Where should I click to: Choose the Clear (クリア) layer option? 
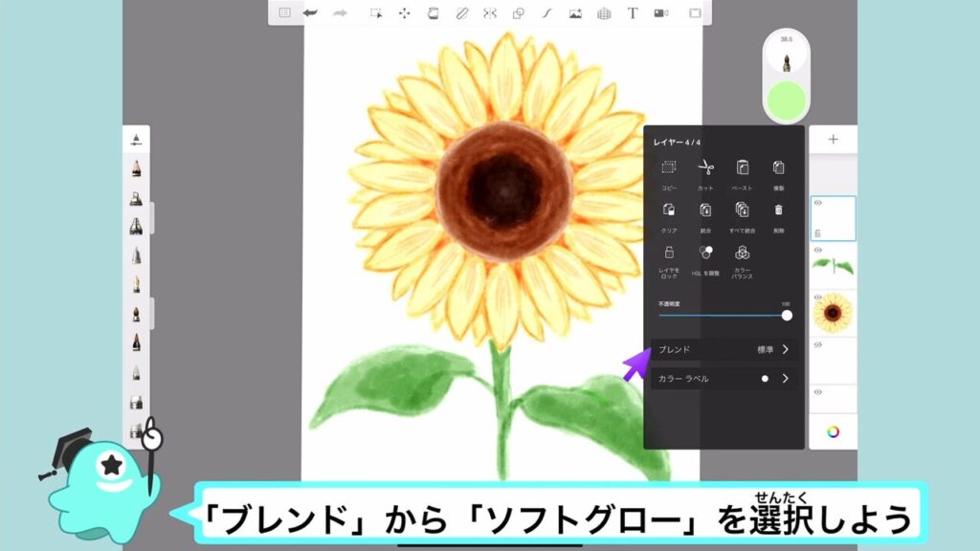(x=669, y=209)
